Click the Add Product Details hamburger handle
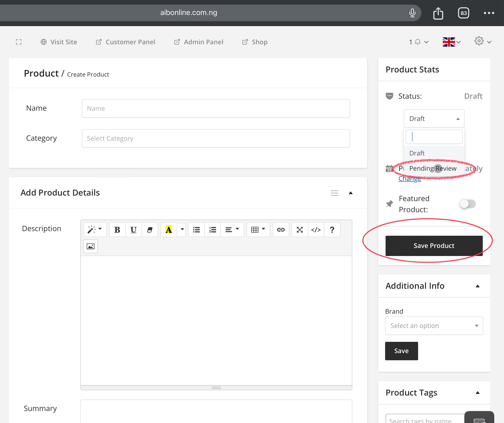504x423 pixels. (x=334, y=193)
